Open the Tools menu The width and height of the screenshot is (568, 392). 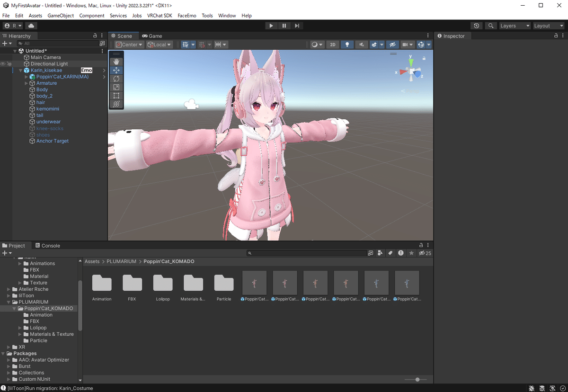[x=207, y=16]
